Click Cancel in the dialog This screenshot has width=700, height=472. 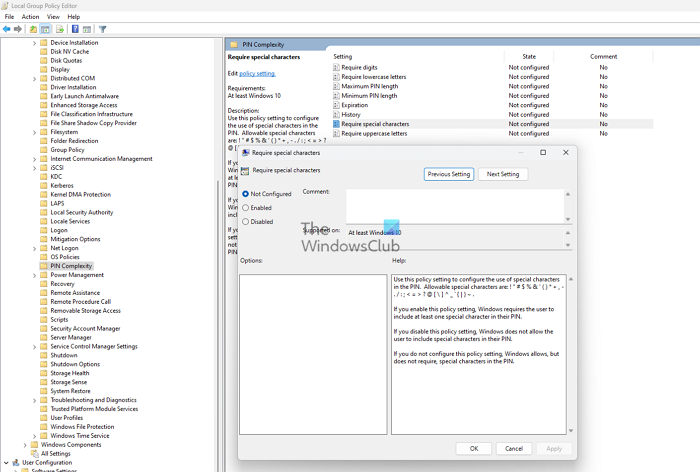pos(514,448)
